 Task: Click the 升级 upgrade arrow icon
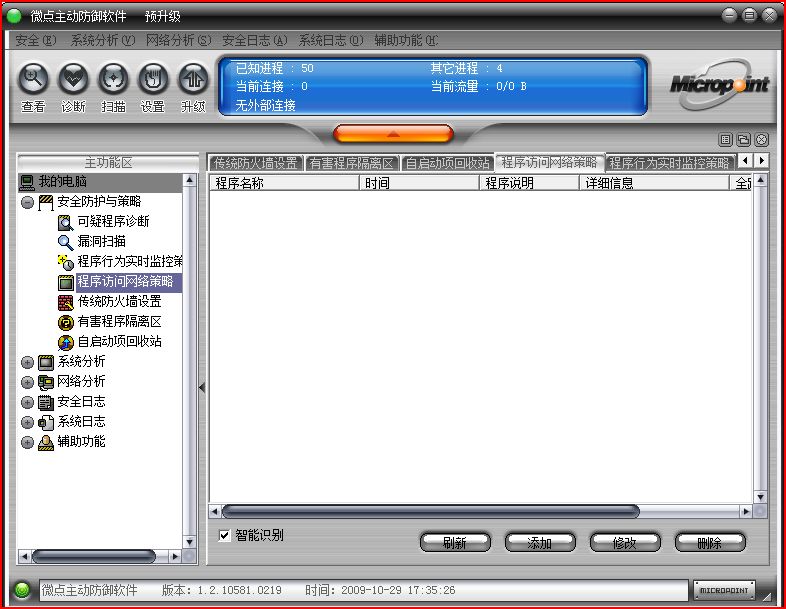(192, 78)
